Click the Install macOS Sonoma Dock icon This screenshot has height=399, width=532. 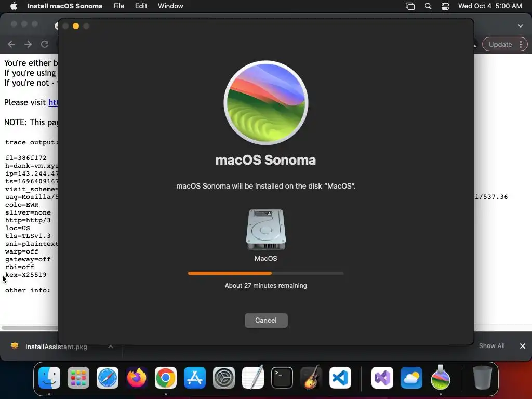point(441,377)
